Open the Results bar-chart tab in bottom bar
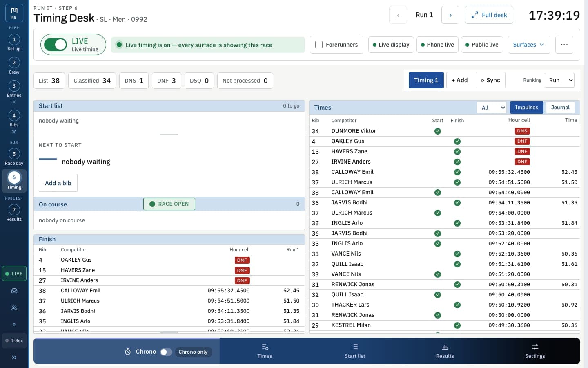Image resolution: width=588 pixels, height=368 pixels. [x=445, y=351]
